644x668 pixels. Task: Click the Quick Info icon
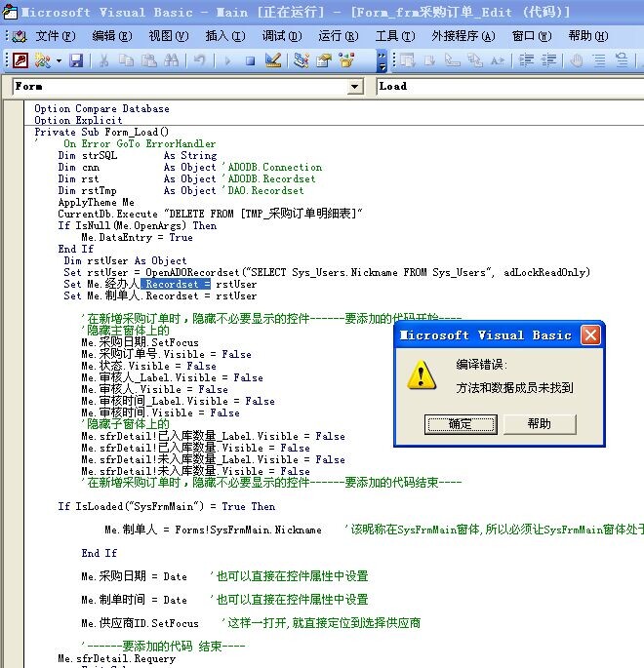click(453, 60)
